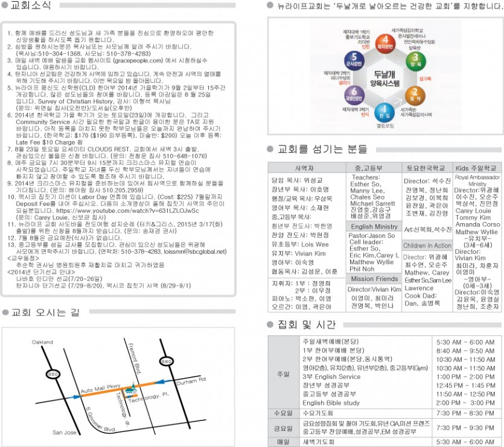
Task: Click the church building icon on map
Action: [x=130, y=390]
